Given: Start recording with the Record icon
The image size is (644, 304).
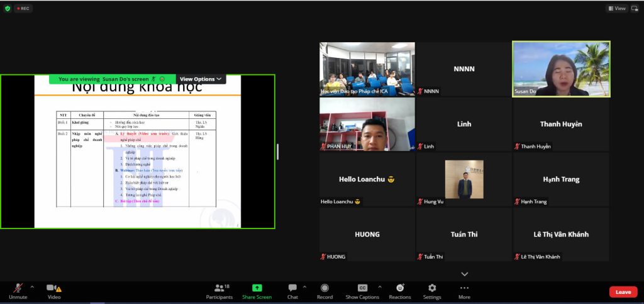Looking at the screenshot, I should [x=325, y=288].
